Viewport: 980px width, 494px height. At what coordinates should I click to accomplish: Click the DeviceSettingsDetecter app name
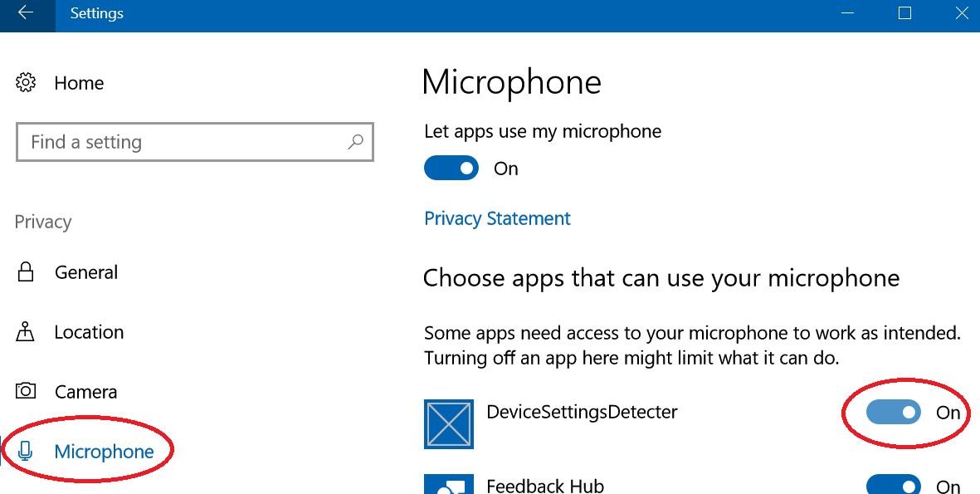(x=582, y=412)
